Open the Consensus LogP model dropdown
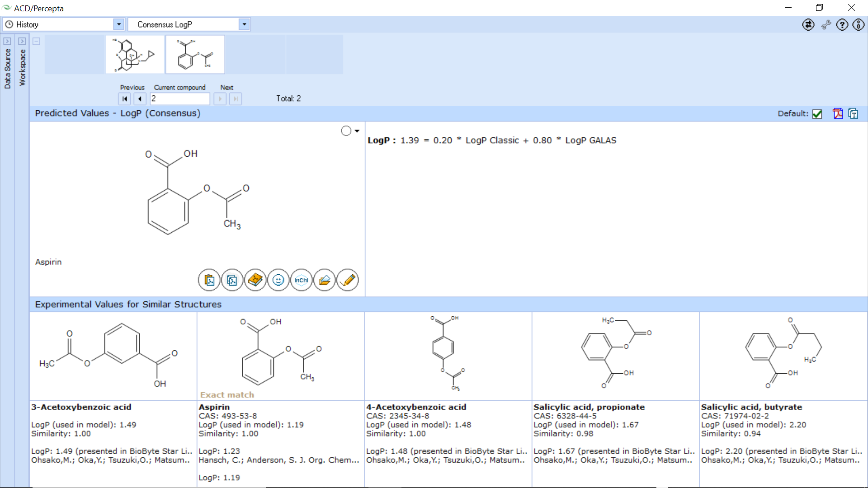Image resolution: width=868 pixels, height=488 pixels. pos(244,24)
